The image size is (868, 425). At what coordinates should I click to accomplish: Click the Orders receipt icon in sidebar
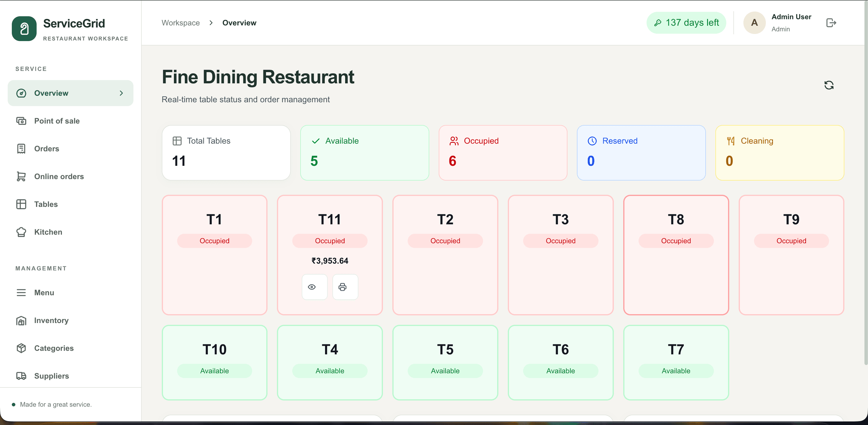click(x=21, y=149)
